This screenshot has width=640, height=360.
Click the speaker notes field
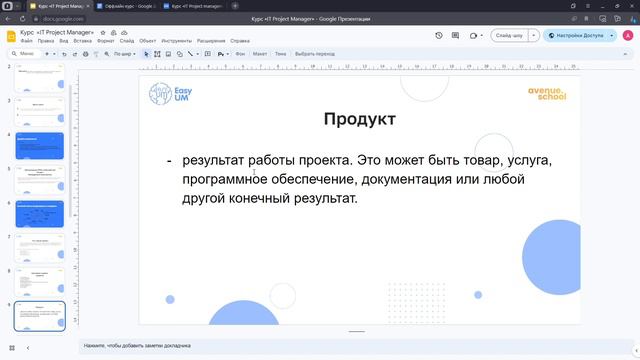355,346
